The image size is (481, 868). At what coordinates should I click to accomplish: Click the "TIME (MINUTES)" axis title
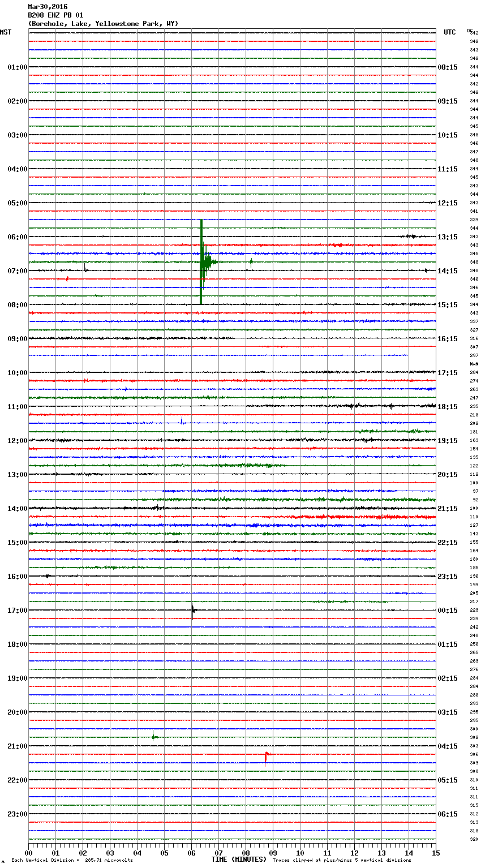pyautogui.click(x=239, y=860)
